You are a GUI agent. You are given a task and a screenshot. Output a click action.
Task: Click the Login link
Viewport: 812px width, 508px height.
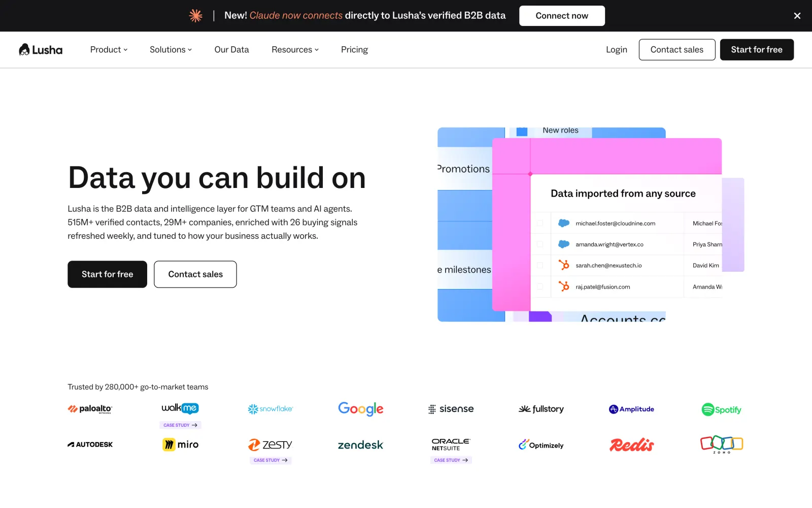(617, 49)
